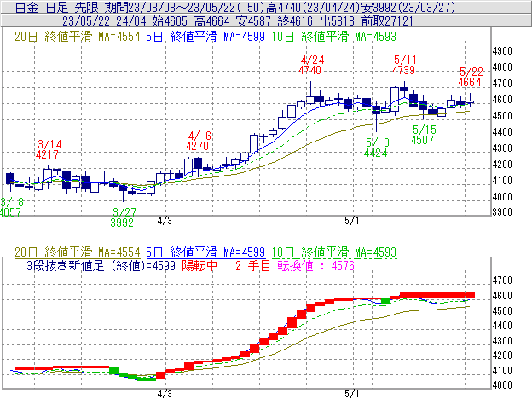Click upper chart 5日 終値平滑 MA=4599 legend
This screenshot has width=532, height=405.
pos(205,37)
